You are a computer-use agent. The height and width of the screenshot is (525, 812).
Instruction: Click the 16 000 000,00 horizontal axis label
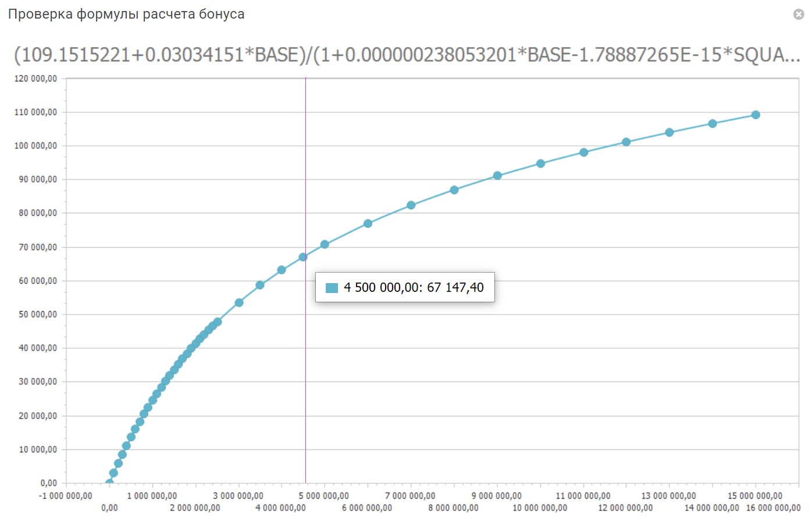[773, 508]
